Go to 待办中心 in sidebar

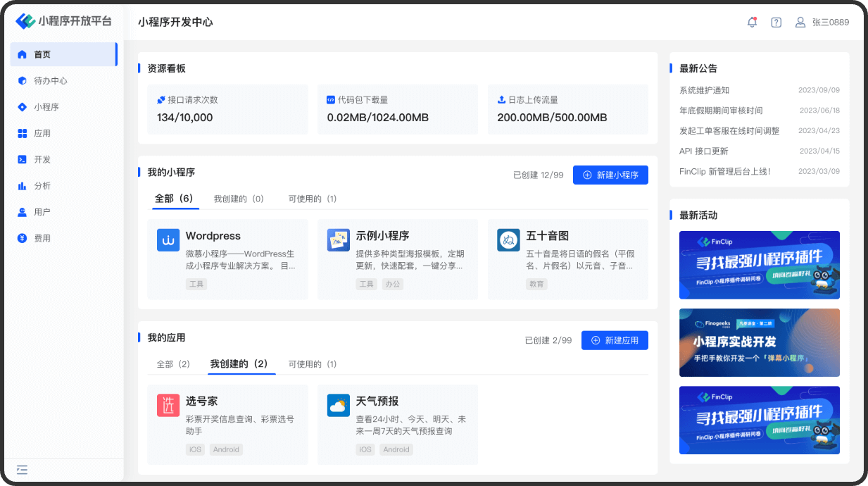pos(51,81)
